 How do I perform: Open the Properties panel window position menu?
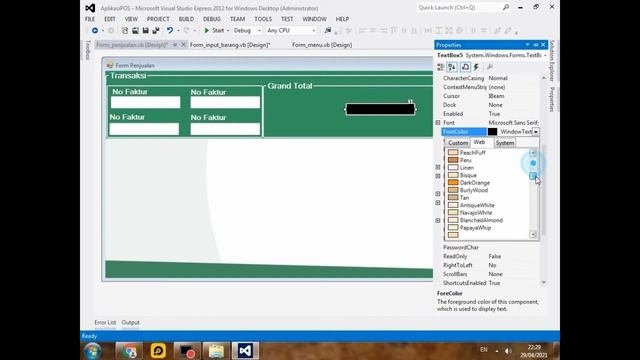527,45
